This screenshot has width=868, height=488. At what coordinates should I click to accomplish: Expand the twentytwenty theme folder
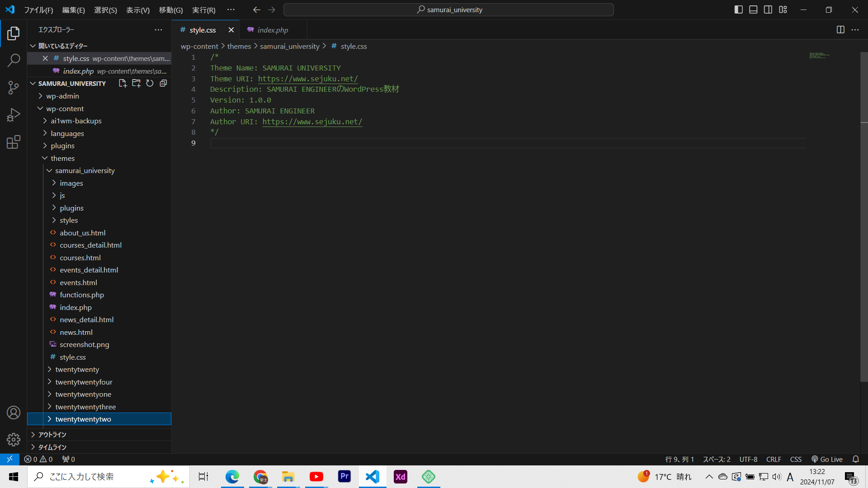point(77,369)
